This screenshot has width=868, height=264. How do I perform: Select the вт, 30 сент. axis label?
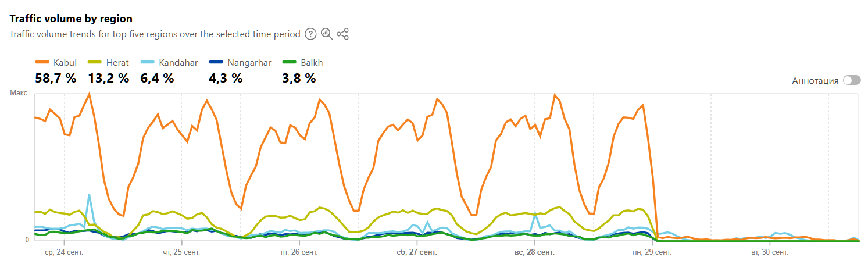pyautogui.click(x=769, y=252)
